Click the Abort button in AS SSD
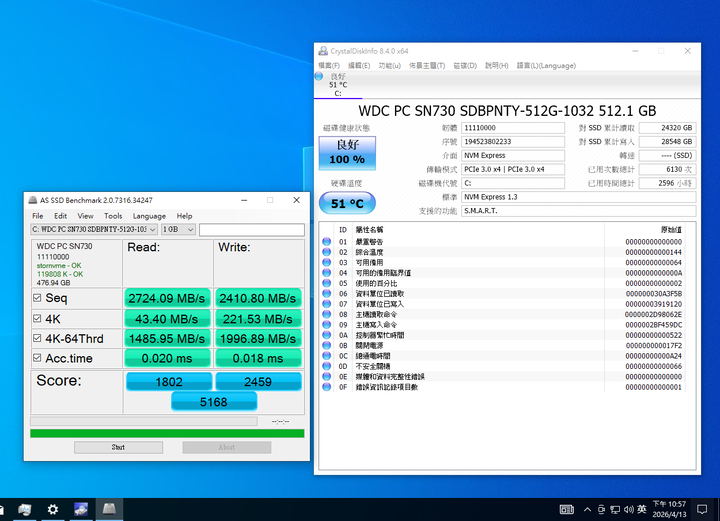The image size is (720, 521). point(227,447)
